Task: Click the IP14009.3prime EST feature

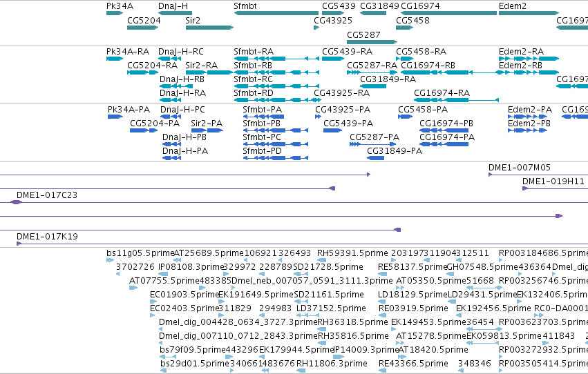Action: [339, 357]
